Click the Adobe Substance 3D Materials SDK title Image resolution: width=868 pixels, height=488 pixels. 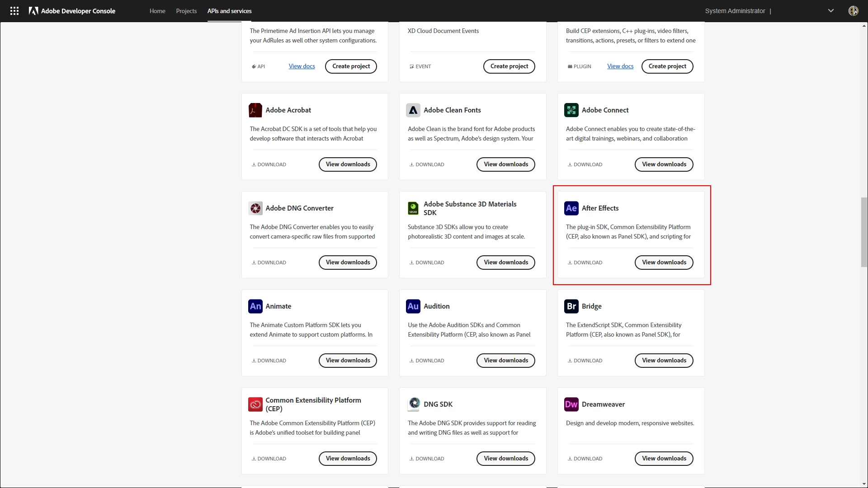470,208
